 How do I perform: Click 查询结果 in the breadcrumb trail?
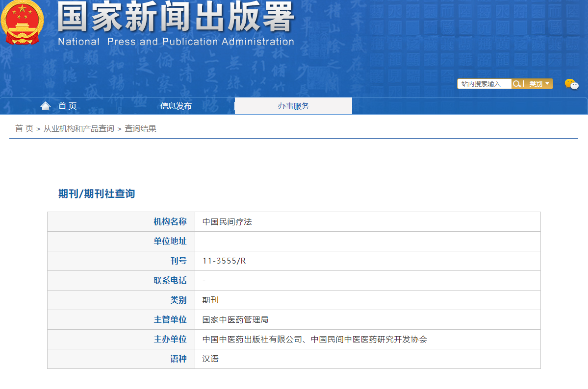coord(140,128)
